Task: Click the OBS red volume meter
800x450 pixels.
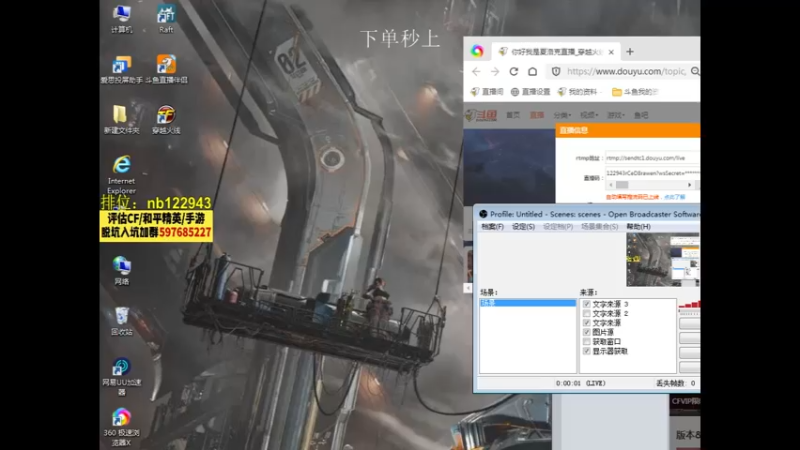Action: (x=689, y=305)
